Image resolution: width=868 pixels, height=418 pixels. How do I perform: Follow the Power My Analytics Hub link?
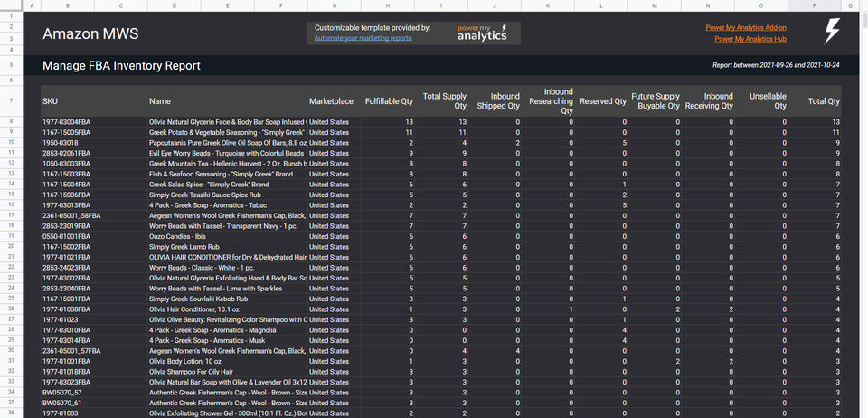tap(750, 40)
